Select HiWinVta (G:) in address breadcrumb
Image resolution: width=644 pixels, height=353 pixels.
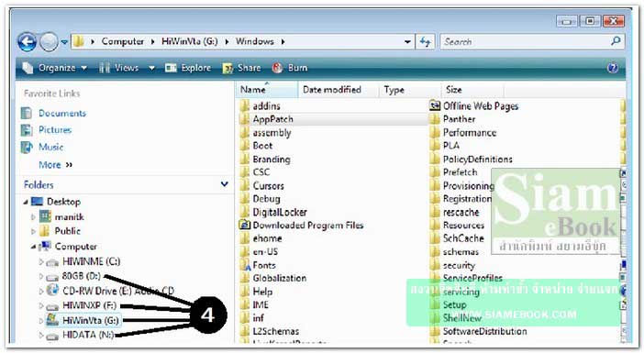[189, 41]
